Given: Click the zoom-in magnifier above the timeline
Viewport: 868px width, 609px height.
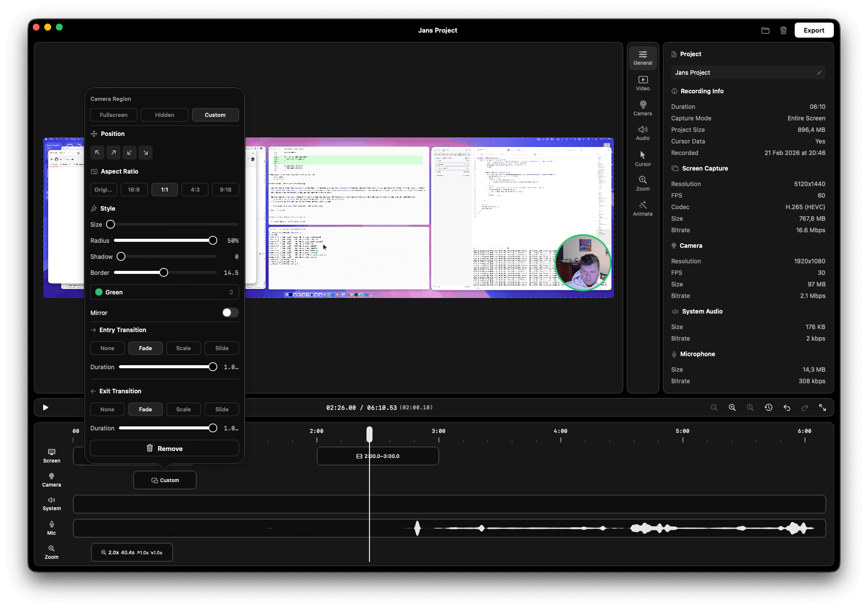Looking at the screenshot, I should pos(732,408).
